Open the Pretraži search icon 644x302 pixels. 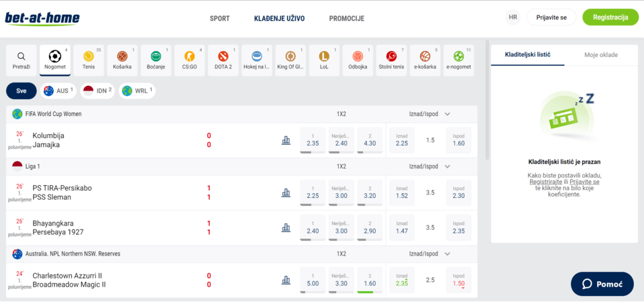21,60
